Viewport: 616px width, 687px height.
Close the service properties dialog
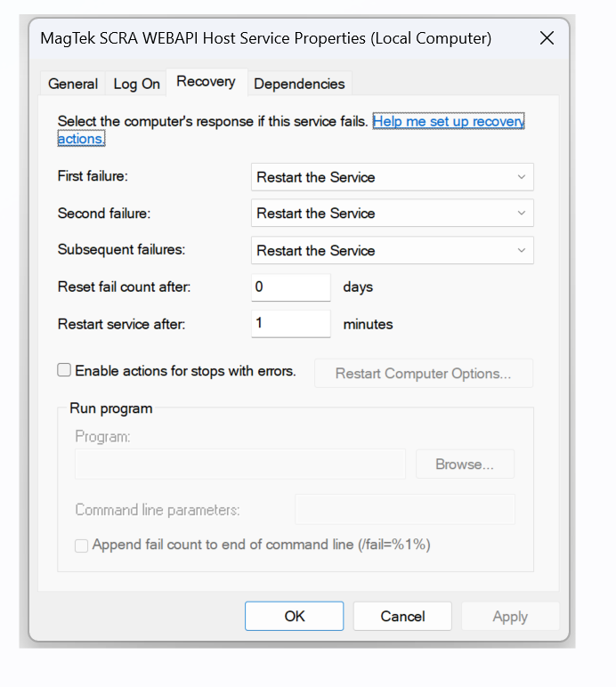[547, 38]
